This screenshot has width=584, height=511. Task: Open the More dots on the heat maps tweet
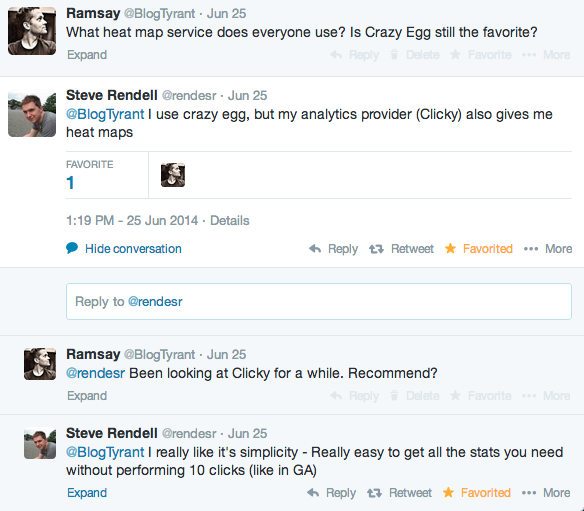tap(531, 249)
